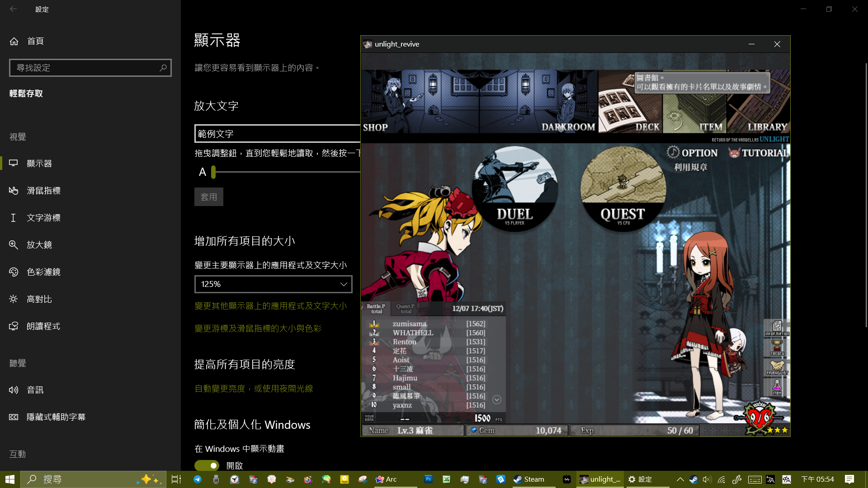Click the 利用規章 terms link
Screen dimensions: 868x488
click(x=690, y=167)
